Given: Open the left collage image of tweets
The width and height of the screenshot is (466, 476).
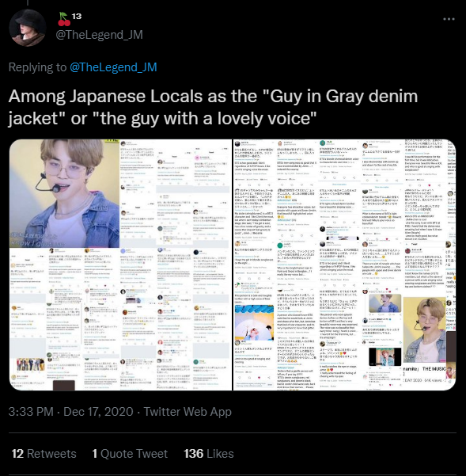Looking at the screenshot, I should (x=120, y=265).
